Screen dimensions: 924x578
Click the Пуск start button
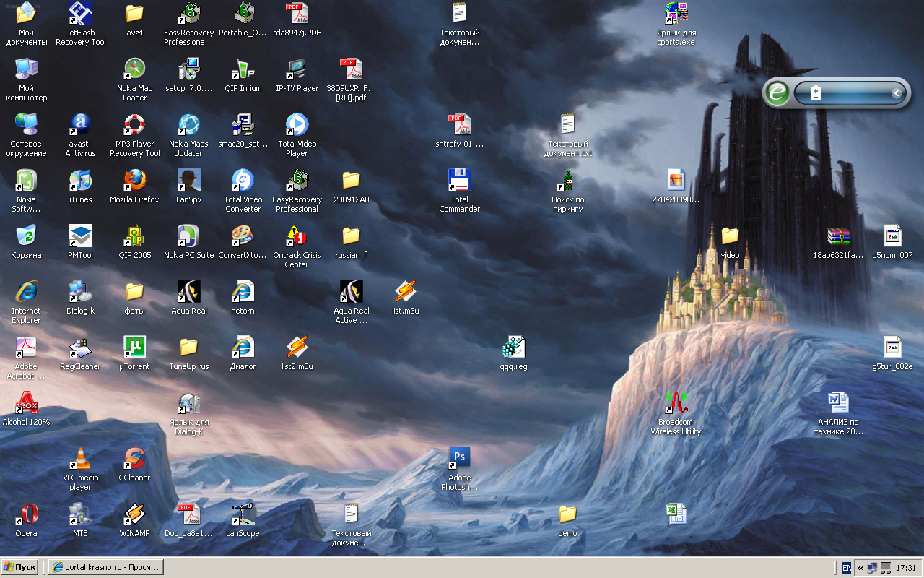click(x=19, y=567)
